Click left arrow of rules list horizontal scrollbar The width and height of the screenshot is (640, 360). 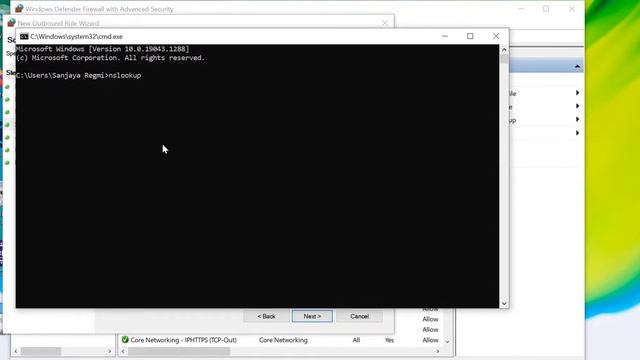point(123,351)
